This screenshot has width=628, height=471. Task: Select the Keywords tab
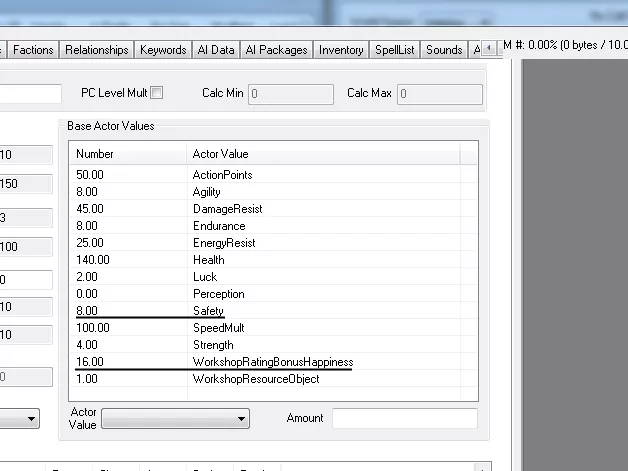(x=163, y=50)
